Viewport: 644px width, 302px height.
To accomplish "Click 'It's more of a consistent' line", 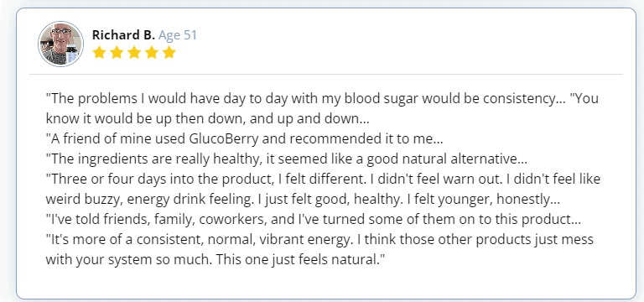I will [x=319, y=240].
